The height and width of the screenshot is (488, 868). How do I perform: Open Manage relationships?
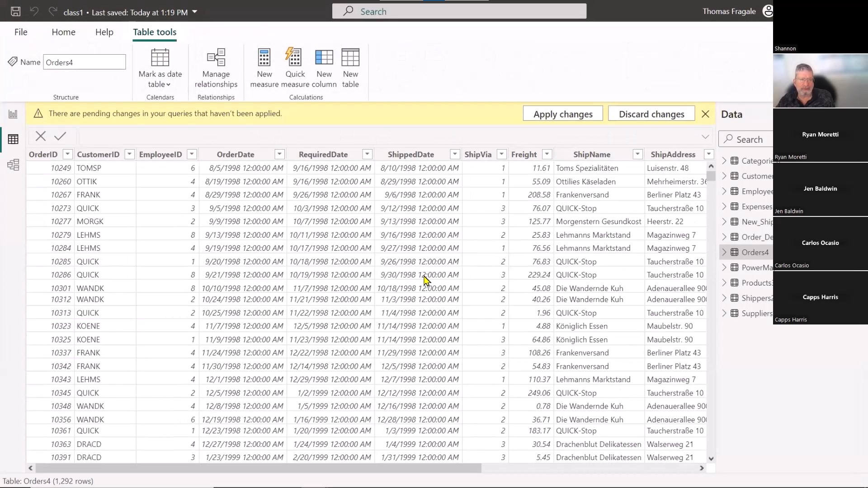216,67
